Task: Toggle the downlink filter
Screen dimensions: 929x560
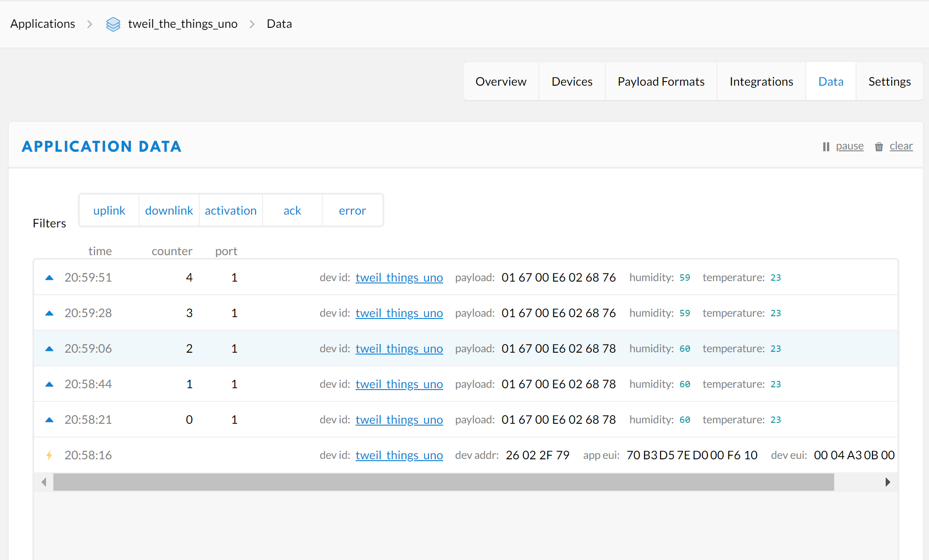Action: pyautogui.click(x=169, y=210)
